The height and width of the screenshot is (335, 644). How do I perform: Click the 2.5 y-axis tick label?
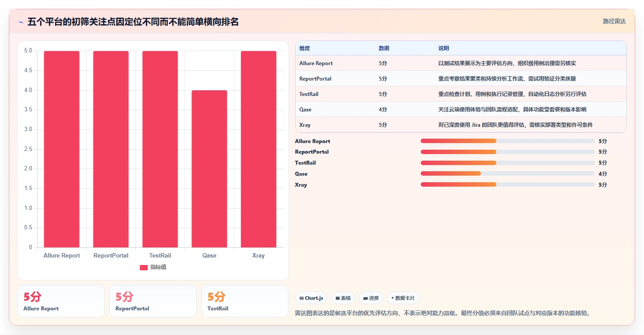point(28,149)
